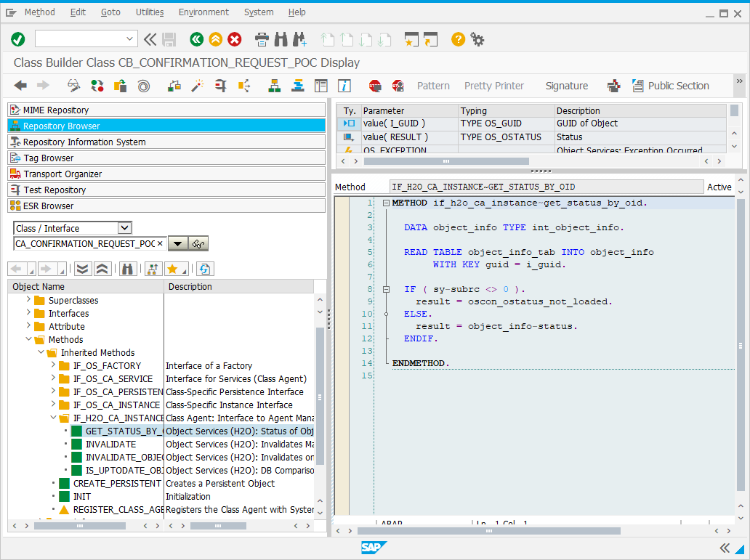Click the value( RESULT ) parameter cell
This screenshot has height=560, width=750.
pyautogui.click(x=409, y=137)
